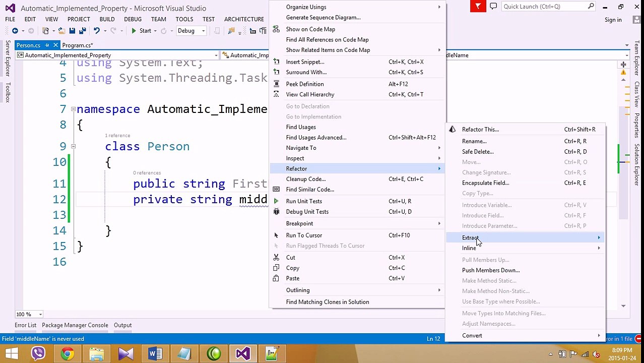Expand the Inline submenu
644x363 pixels.
point(526,248)
